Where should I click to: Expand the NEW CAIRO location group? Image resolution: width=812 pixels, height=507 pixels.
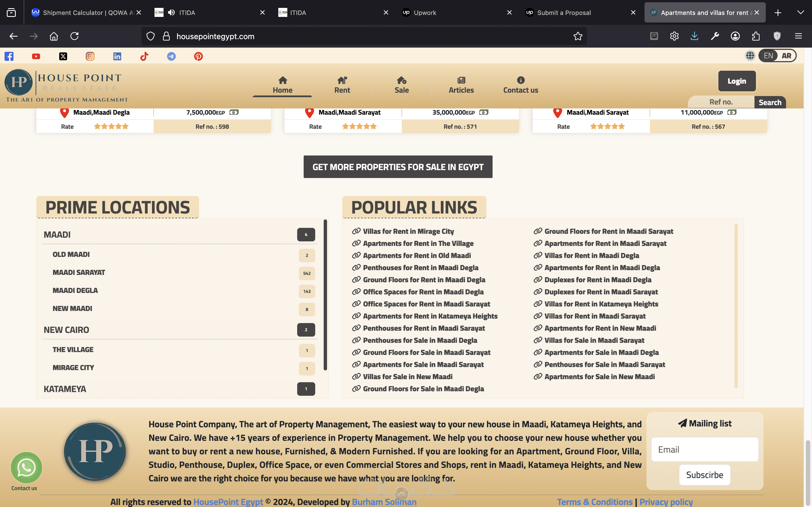pyautogui.click(x=67, y=330)
